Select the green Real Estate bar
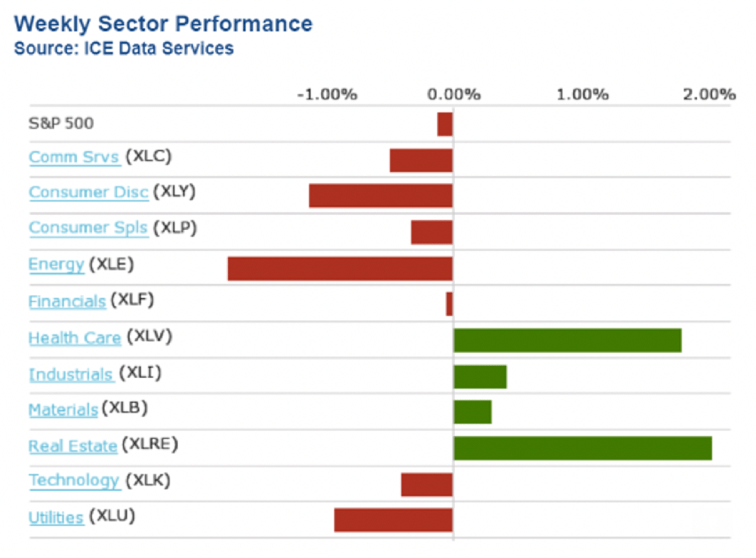The width and height of the screenshot is (756, 558). 582,448
